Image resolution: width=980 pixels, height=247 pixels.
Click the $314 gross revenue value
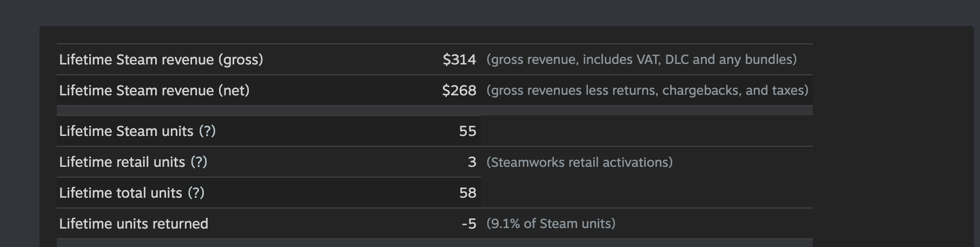[x=459, y=60]
